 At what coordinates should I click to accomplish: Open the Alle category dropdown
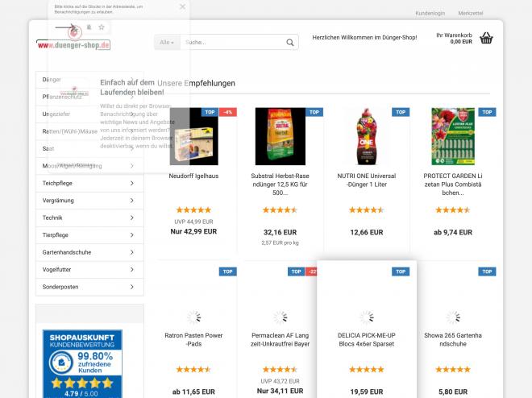[x=167, y=43]
